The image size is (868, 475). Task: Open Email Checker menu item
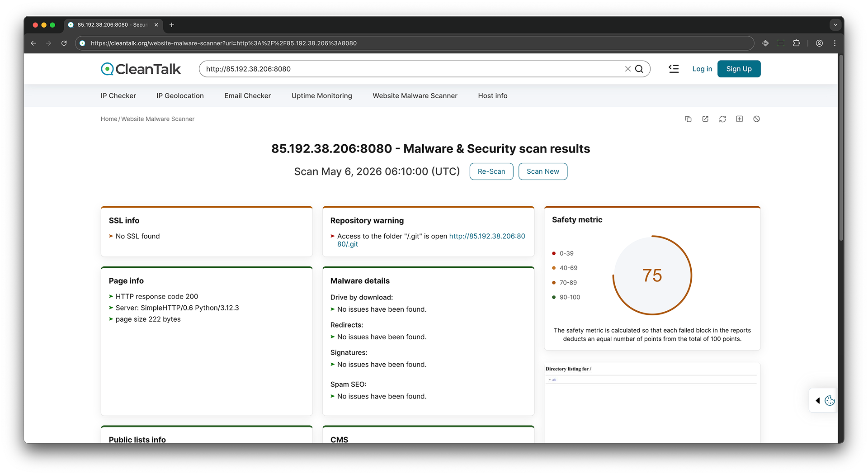click(248, 95)
